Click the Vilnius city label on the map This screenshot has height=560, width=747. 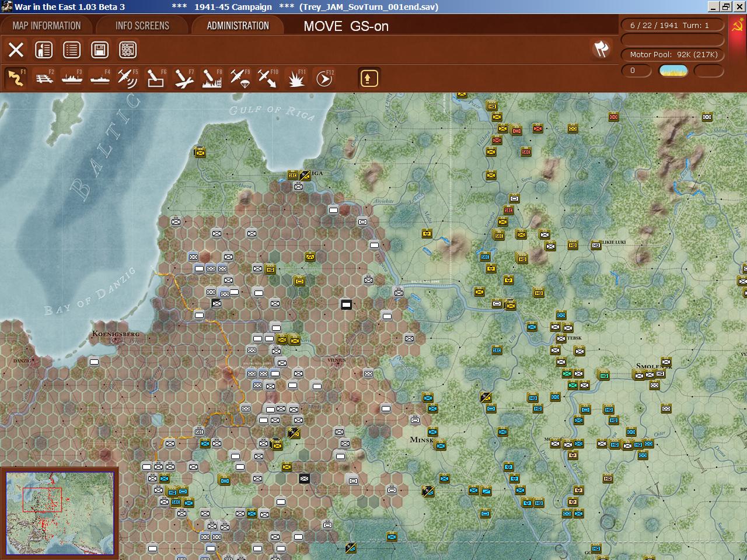coord(337,360)
